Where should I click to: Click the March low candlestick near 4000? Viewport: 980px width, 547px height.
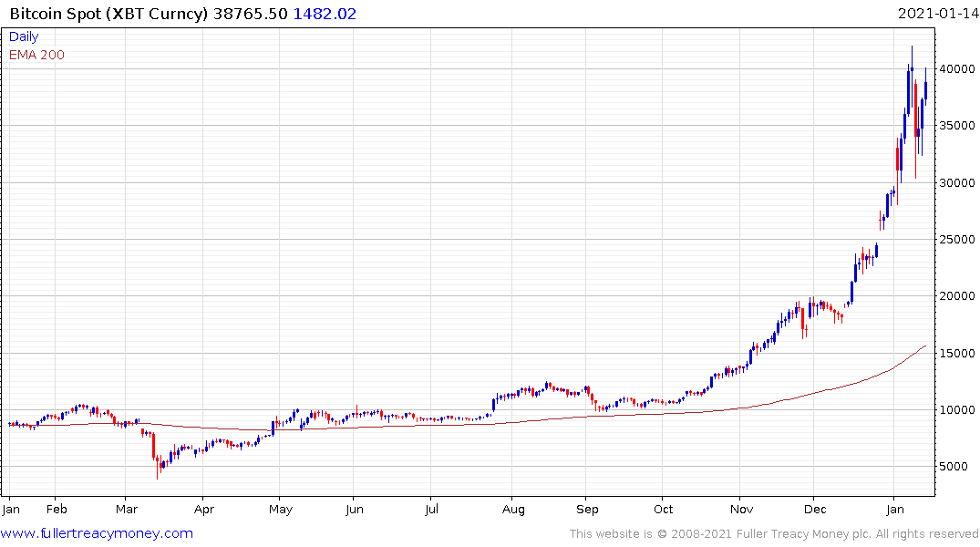(158, 467)
